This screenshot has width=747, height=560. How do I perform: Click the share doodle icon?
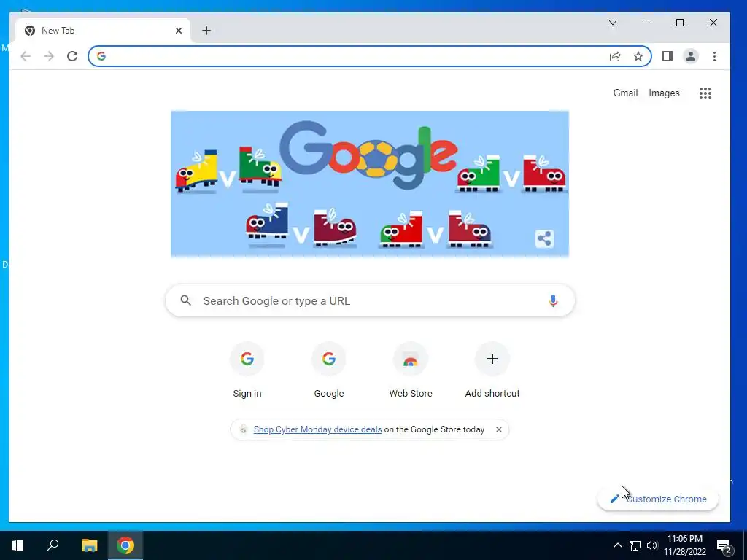pos(544,238)
